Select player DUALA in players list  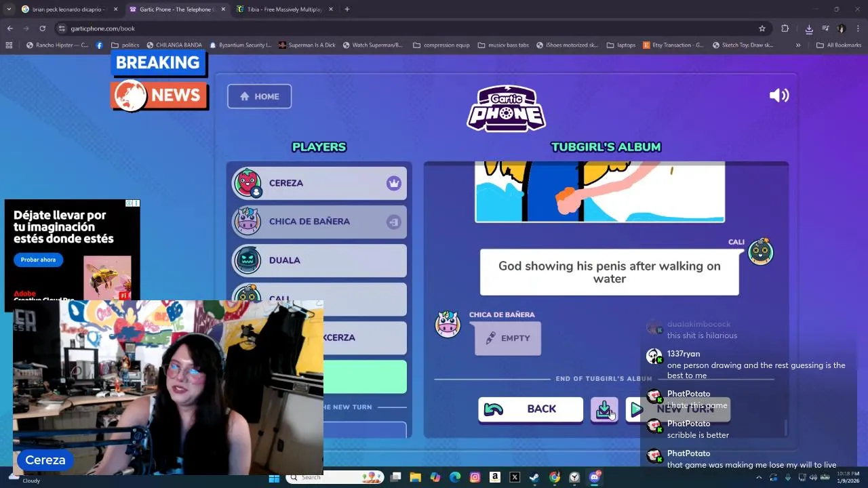pyautogui.click(x=319, y=260)
